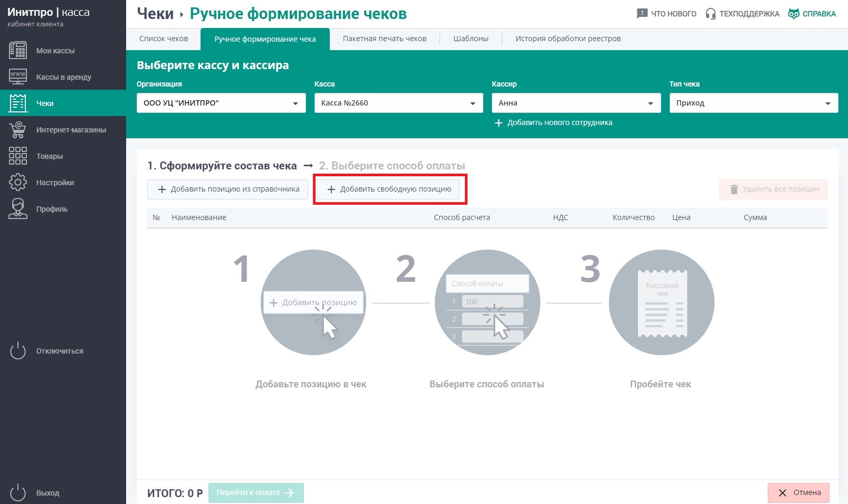
Task: Switch to the Список чеков tab
Action: pyautogui.click(x=164, y=39)
